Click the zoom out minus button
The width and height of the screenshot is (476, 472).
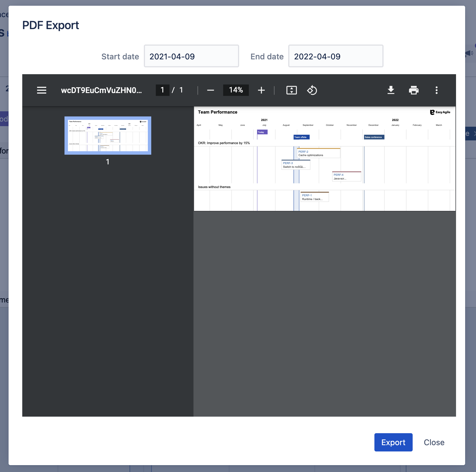pyautogui.click(x=211, y=90)
